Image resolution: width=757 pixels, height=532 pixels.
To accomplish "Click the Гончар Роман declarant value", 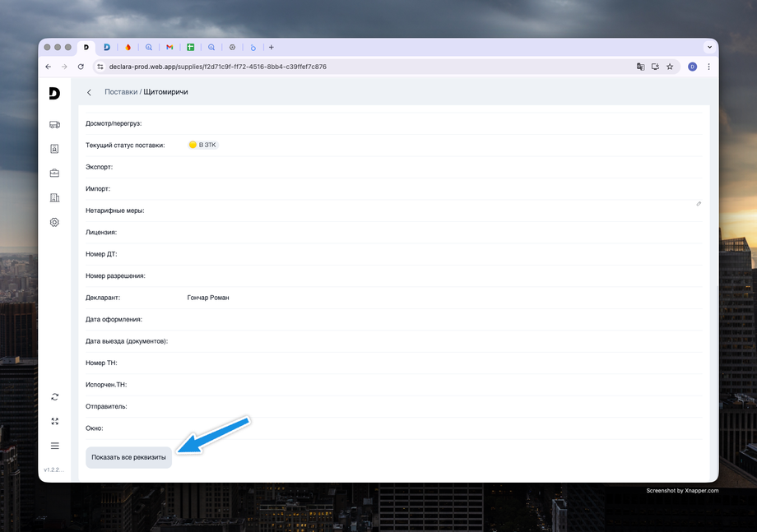I will pos(208,298).
